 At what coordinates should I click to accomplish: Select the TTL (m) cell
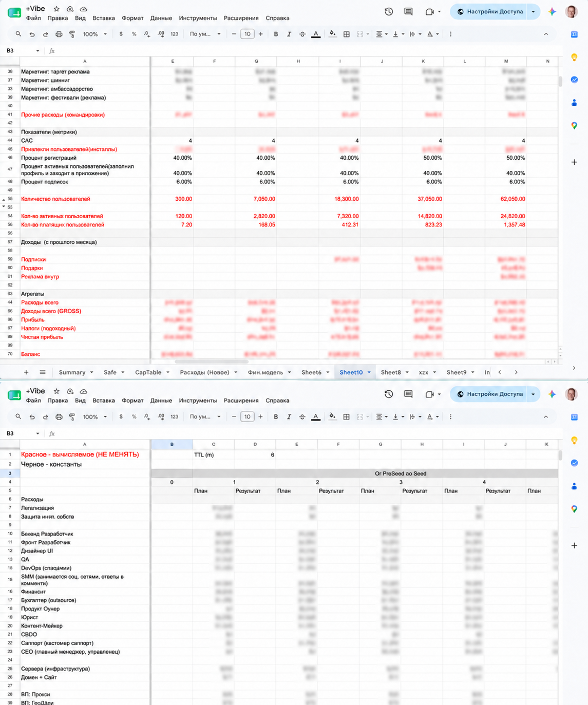pos(214,454)
